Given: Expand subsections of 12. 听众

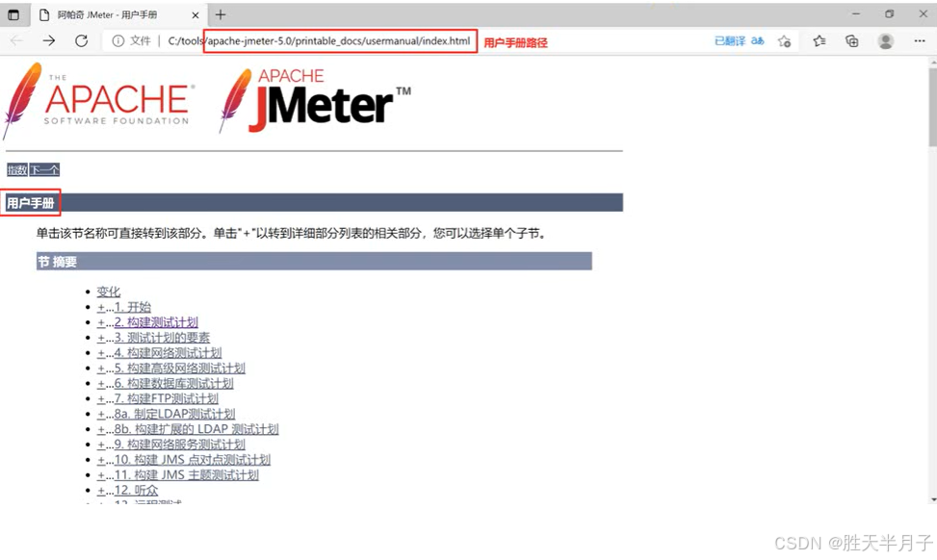Looking at the screenshot, I should (101, 490).
